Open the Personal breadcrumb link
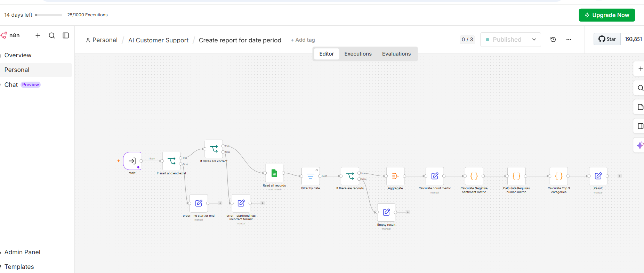 pyautogui.click(x=102, y=40)
